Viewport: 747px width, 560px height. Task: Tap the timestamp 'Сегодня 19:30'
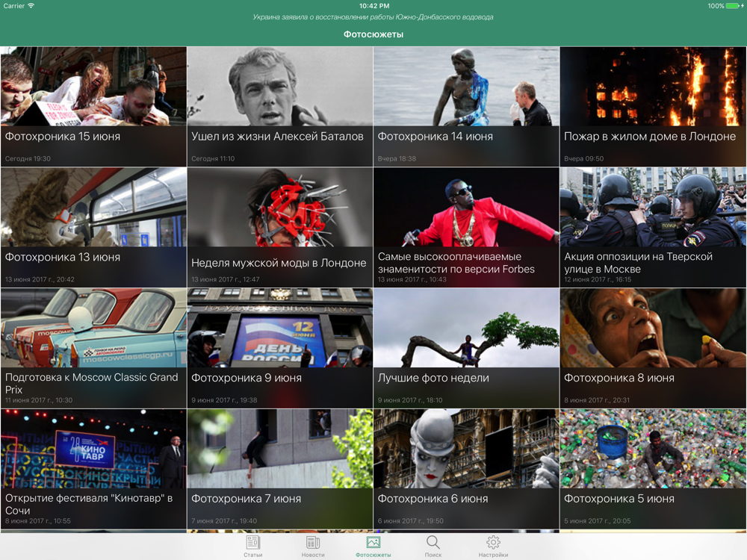(28, 158)
